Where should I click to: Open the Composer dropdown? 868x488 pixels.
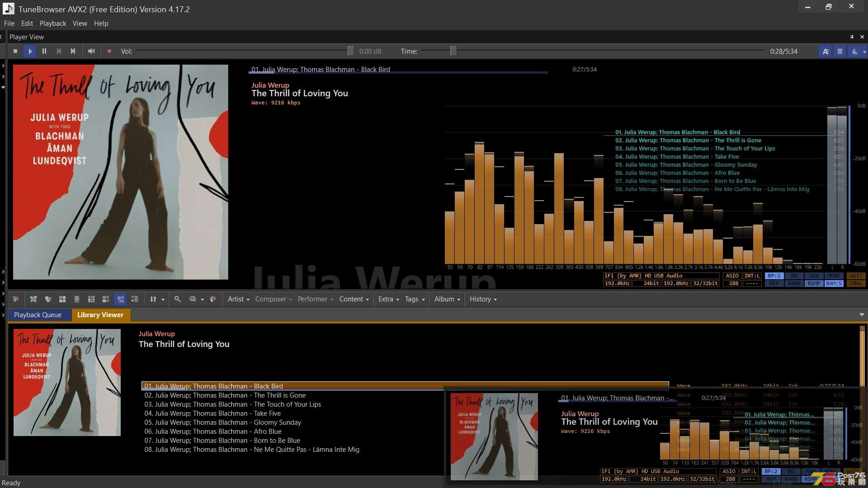coord(274,299)
